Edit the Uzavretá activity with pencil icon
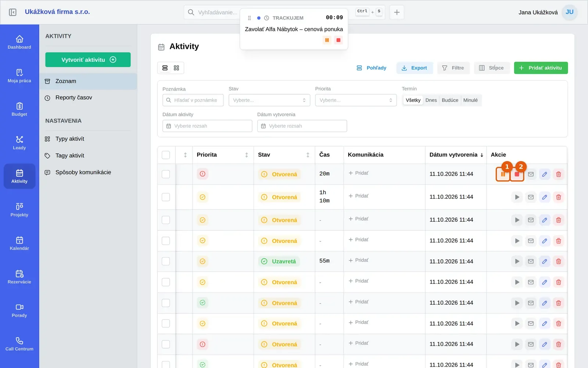Image resolution: width=588 pixels, height=368 pixels. (x=545, y=262)
